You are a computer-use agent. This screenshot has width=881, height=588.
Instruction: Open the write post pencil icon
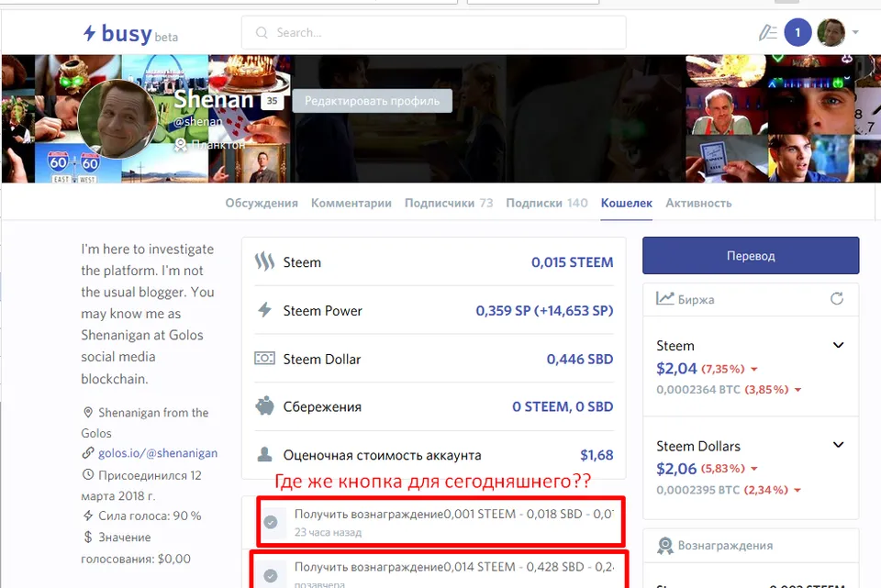[767, 33]
